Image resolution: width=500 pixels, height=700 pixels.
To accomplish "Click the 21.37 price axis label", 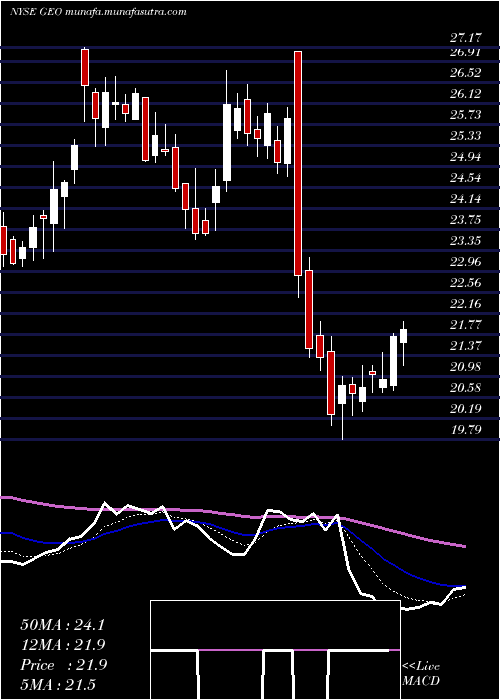I will click(465, 346).
